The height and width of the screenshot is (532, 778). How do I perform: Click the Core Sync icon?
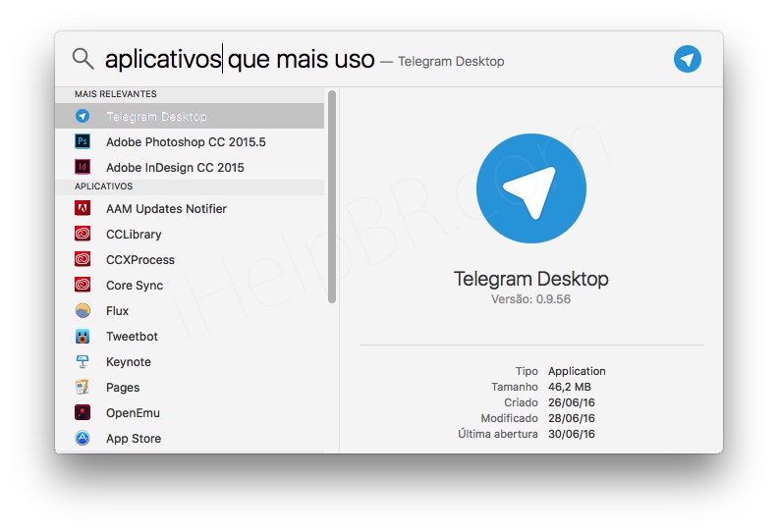[x=83, y=285]
